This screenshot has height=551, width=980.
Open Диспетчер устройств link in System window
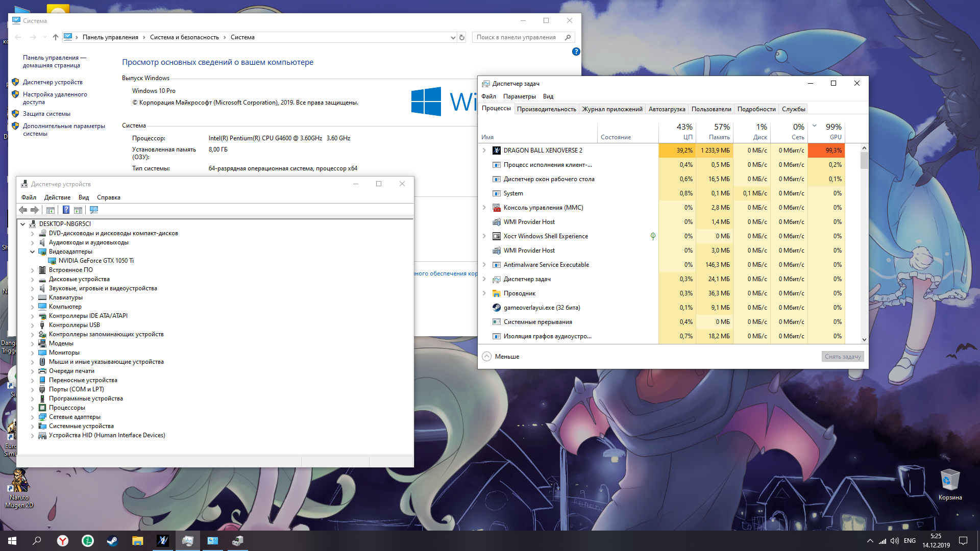pyautogui.click(x=53, y=82)
